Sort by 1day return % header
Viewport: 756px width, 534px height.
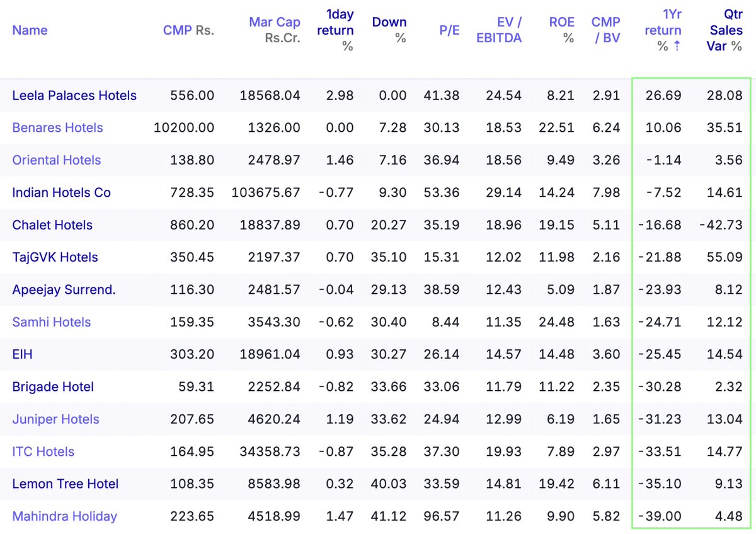click(x=335, y=30)
